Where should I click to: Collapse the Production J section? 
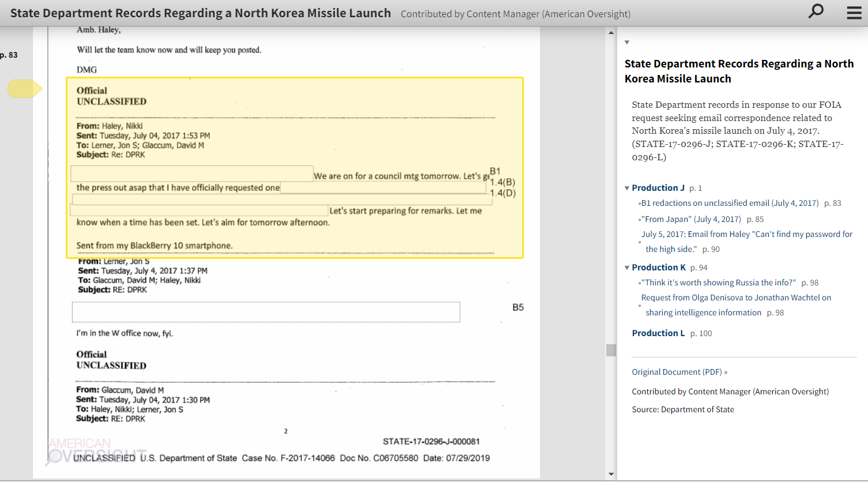(627, 188)
